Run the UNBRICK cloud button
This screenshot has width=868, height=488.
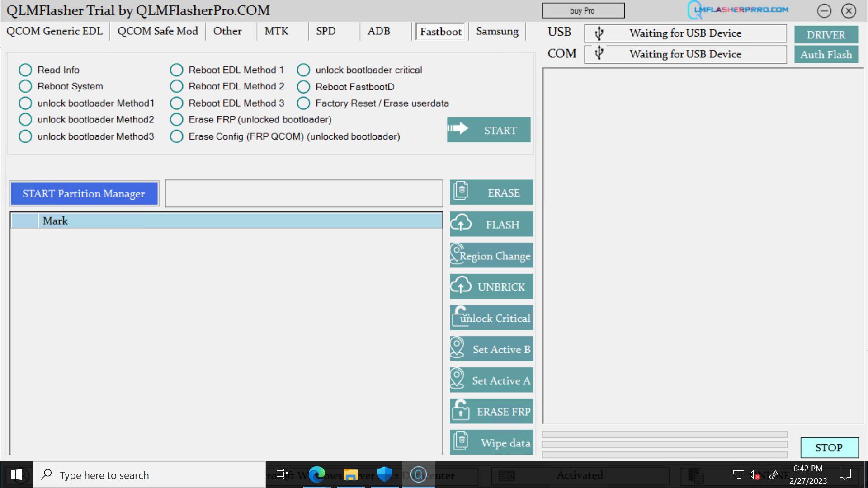(x=491, y=286)
